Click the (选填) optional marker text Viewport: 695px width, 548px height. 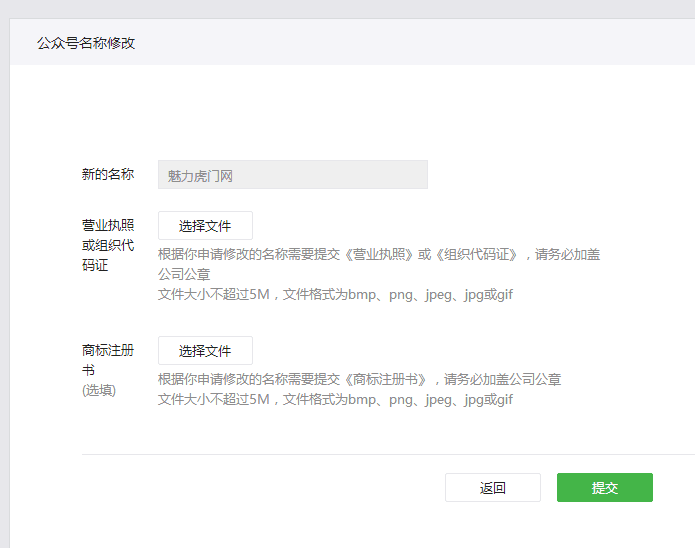pyautogui.click(x=99, y=390)
